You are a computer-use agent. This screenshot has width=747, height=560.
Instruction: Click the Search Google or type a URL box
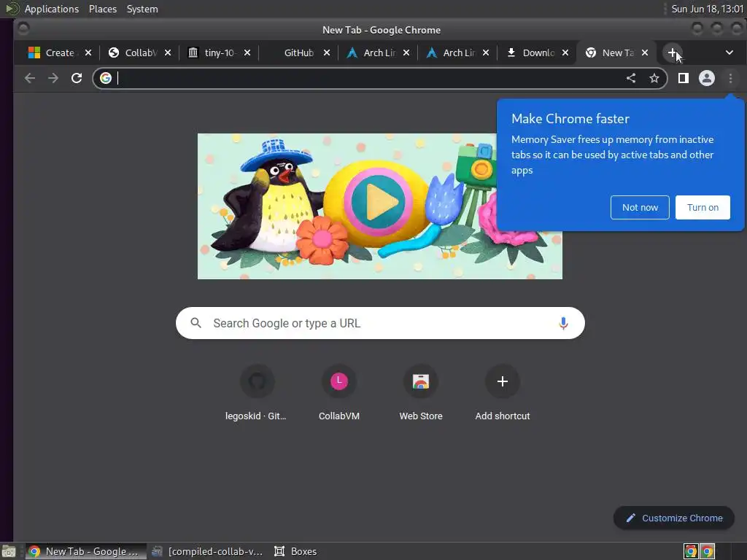click(x=380, y=323)
